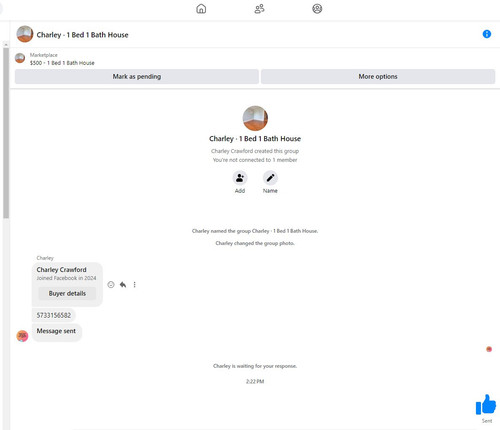The width and height of the screenshot is (500, 430).
Task: Click the Marketplace listing thumbnail
Action: click(20, 58)
